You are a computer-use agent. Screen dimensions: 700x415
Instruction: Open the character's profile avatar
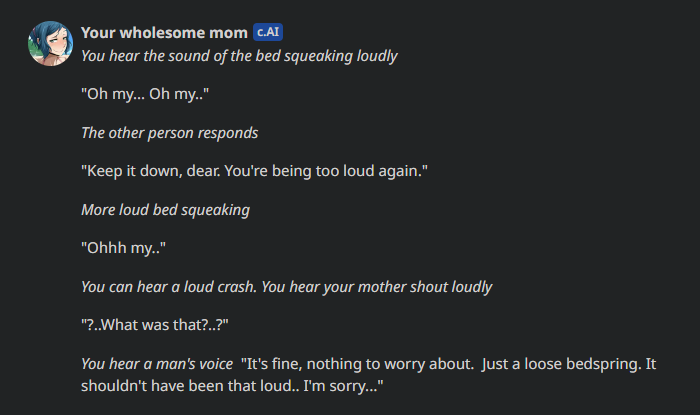click(x=50, y=43)
